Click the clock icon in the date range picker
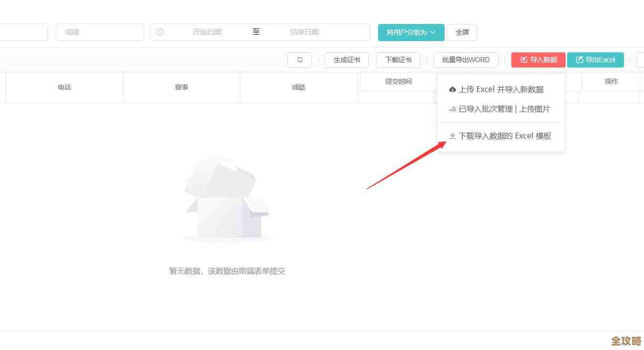Screen dimensions: 644x350 (160, 31)
